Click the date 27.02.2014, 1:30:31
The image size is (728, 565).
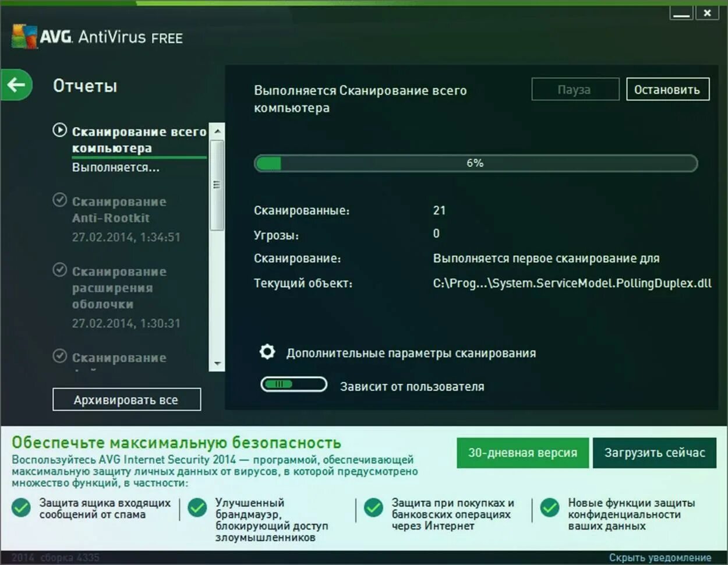click(x=126, y=323)
